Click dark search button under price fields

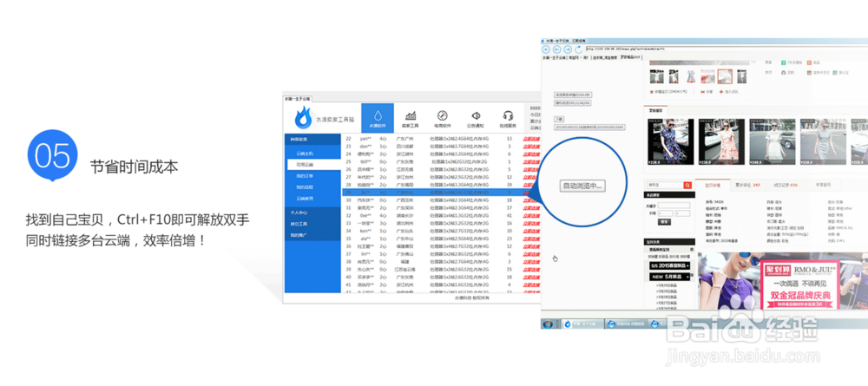[x=664, y=222]
